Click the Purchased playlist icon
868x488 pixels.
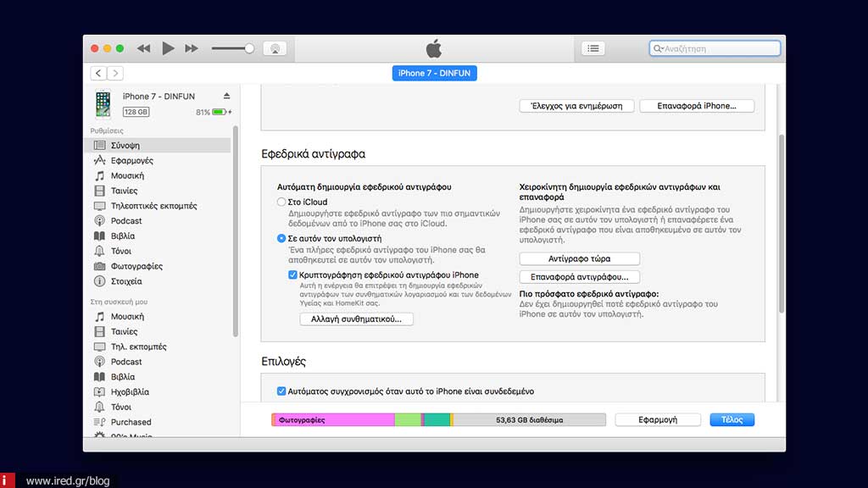click(x=100, y=422)
